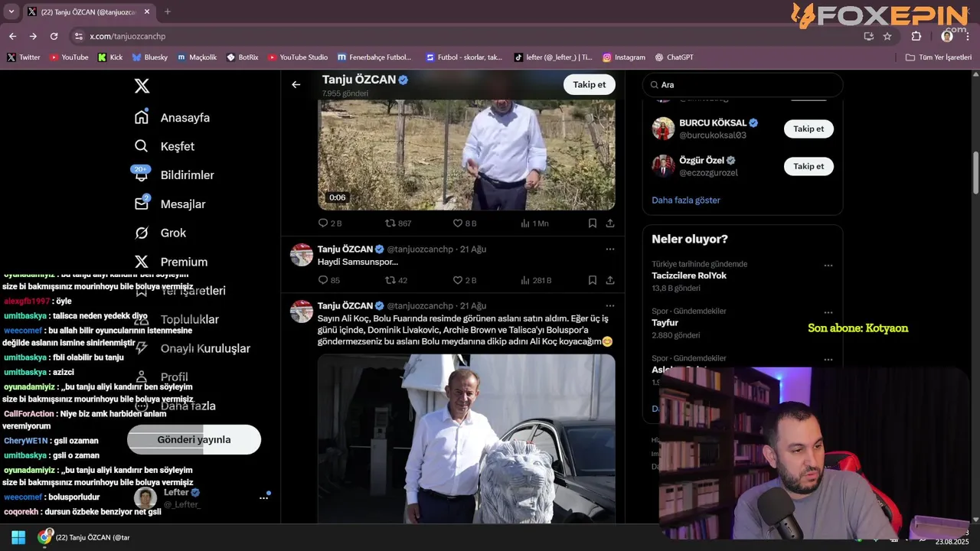Open more options for Tayfur trend

point(828,312)
